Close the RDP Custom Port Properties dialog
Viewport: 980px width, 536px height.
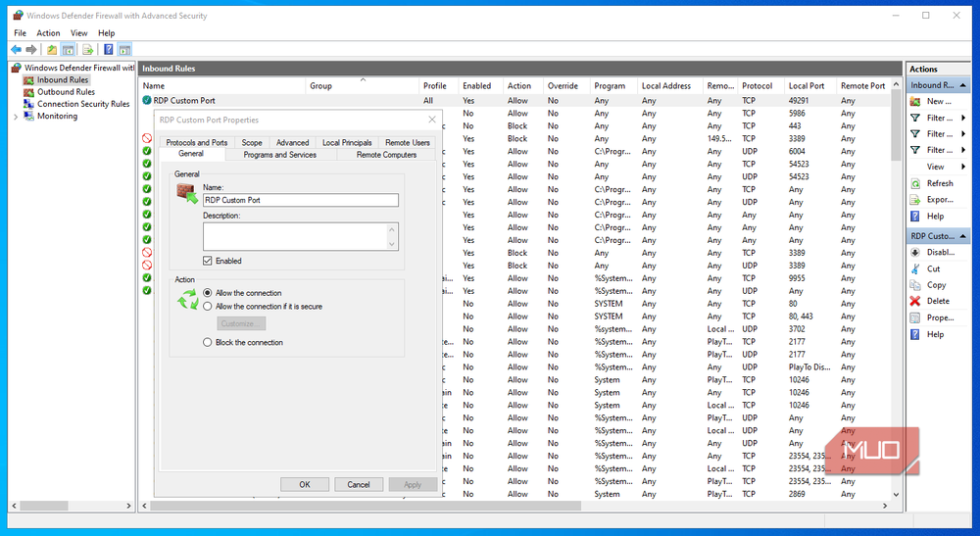tap(432, 120)
